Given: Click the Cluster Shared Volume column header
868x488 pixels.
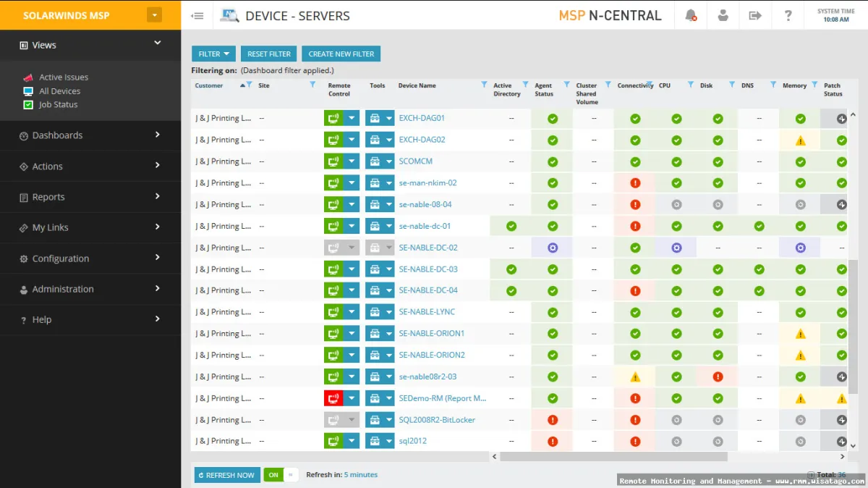Looking at the screenshot, I should [587, 93].
